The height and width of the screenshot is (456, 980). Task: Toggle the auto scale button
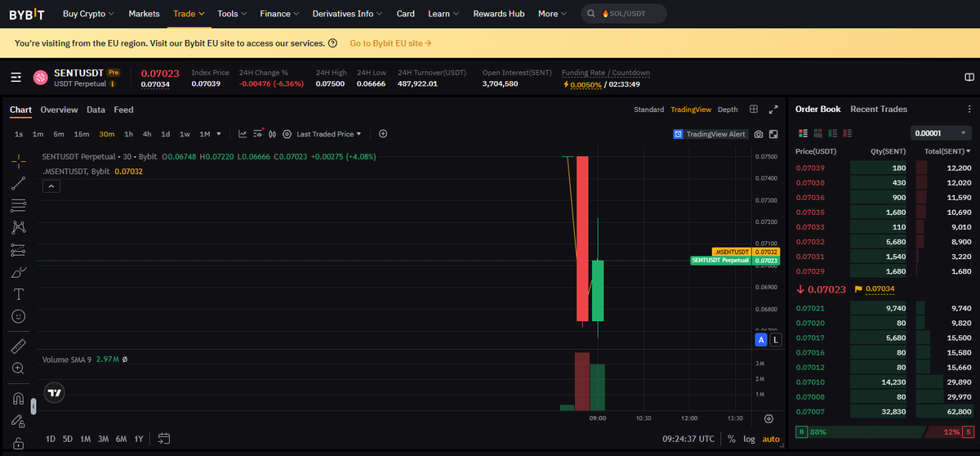pyautogui.click(x=770, y=439)
